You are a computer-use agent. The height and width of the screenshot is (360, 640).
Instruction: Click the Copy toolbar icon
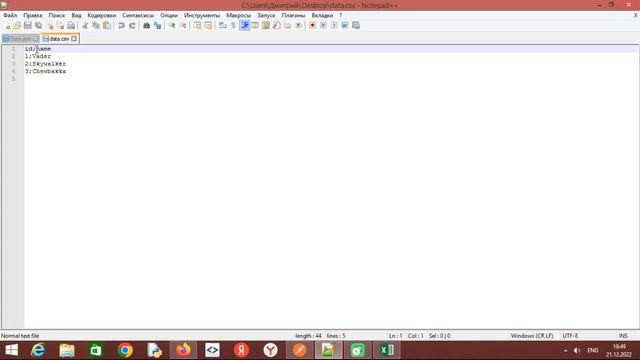(x=96, y=26)
